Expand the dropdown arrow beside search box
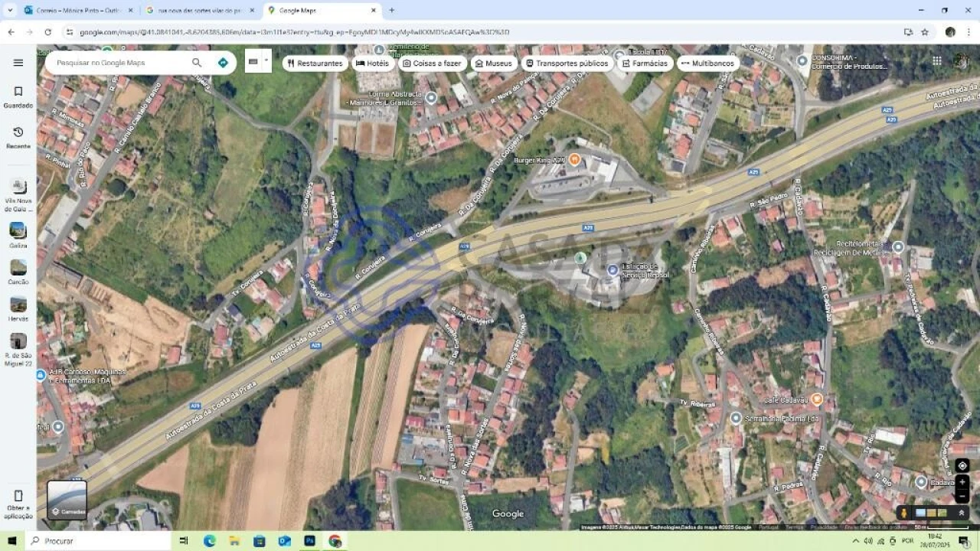The height and width of the screenshot is (551, 980). click(x=266, y=60)
